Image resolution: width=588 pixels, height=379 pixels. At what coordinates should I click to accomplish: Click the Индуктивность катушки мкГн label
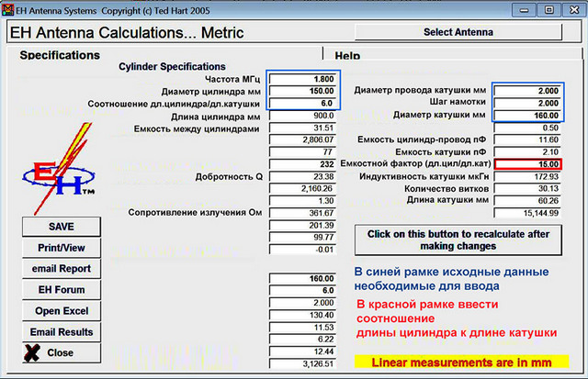point(424,176)
